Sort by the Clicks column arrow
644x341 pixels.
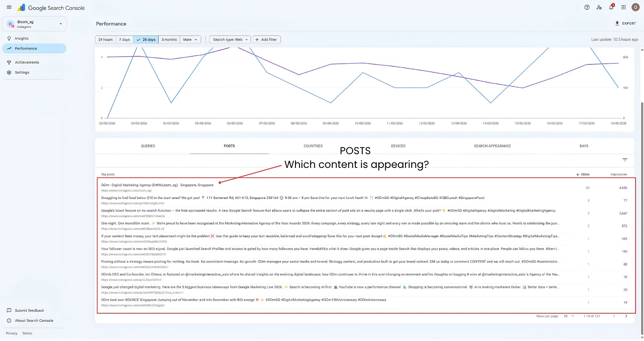(x=578, y=174)
